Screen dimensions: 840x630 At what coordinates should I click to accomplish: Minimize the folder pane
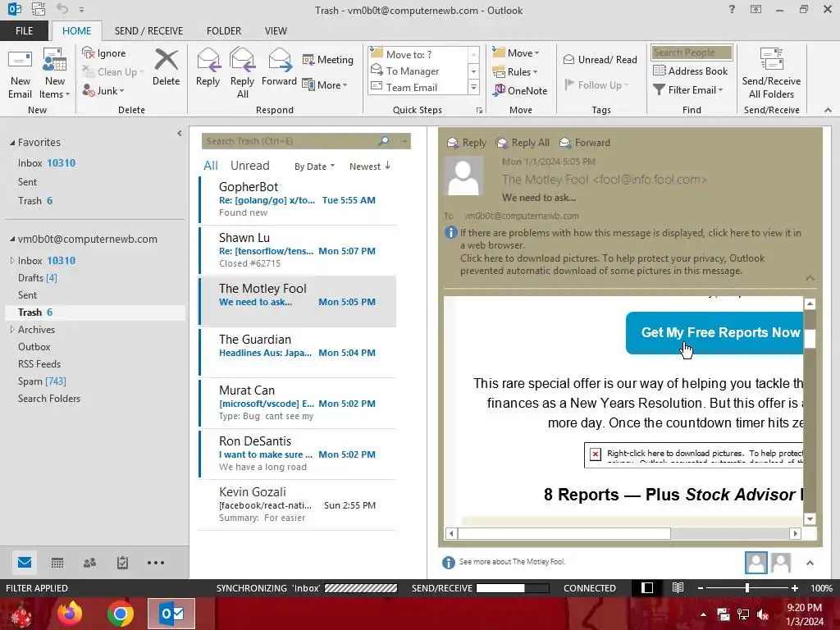(x=180, y=134)
